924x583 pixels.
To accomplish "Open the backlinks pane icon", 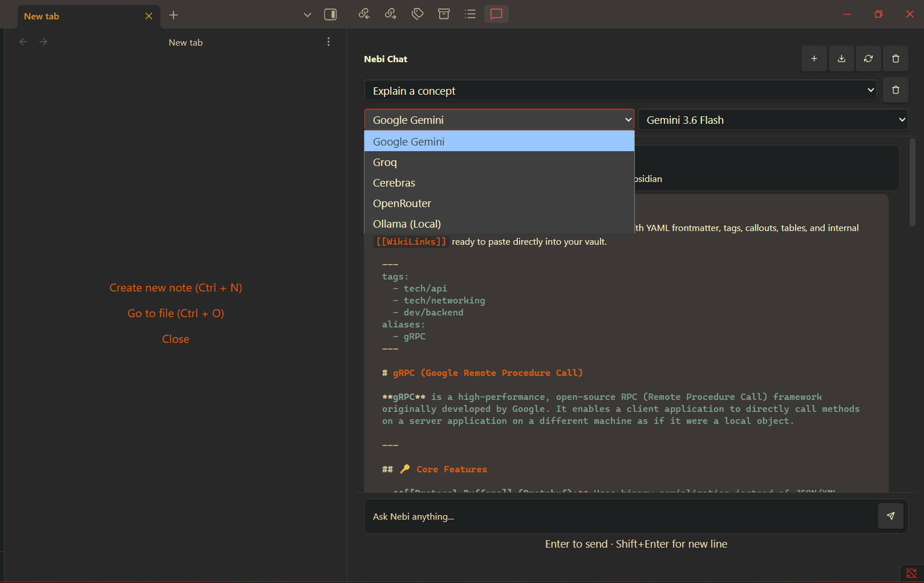I will pyautogui.click(x=364, y=14).
